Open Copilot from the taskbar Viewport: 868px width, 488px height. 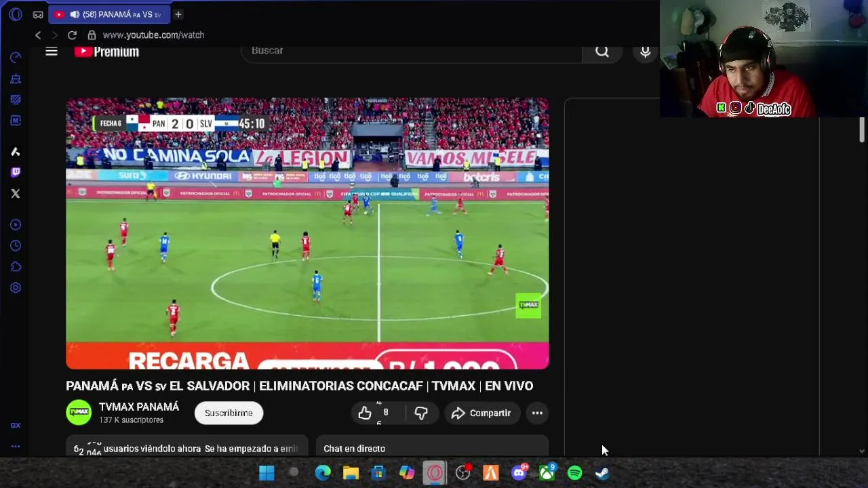click(407, 473)
